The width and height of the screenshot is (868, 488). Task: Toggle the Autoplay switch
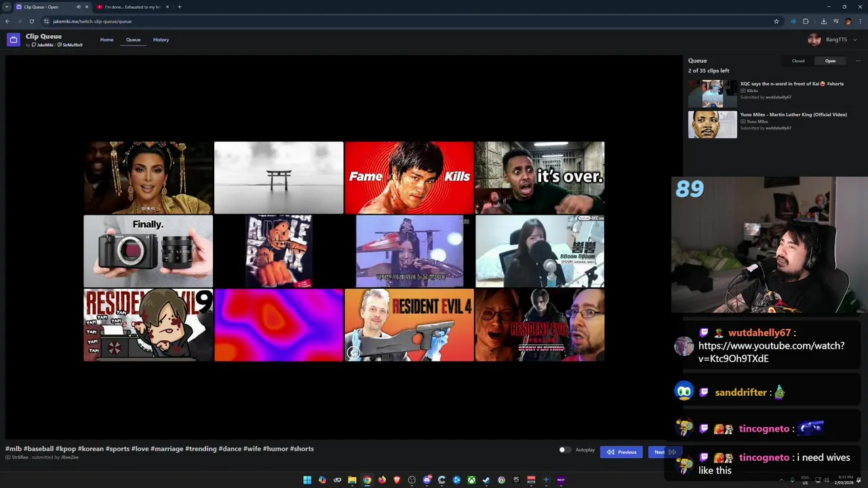(x=564, y=450)
